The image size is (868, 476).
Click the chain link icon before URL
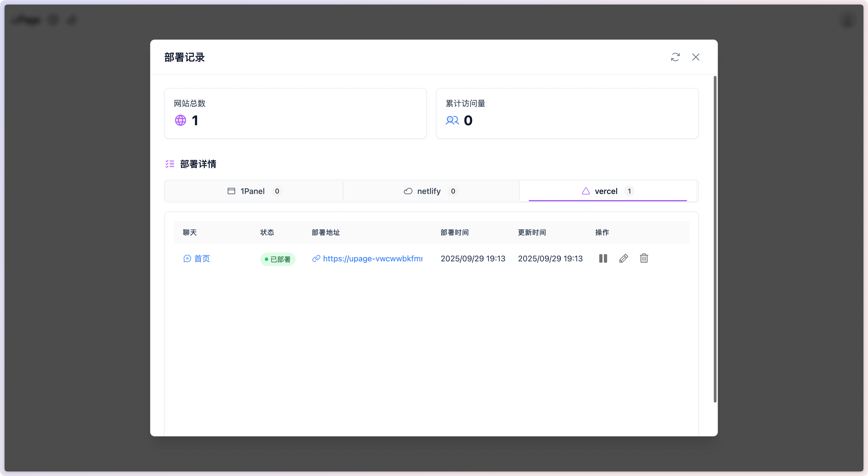316,259
